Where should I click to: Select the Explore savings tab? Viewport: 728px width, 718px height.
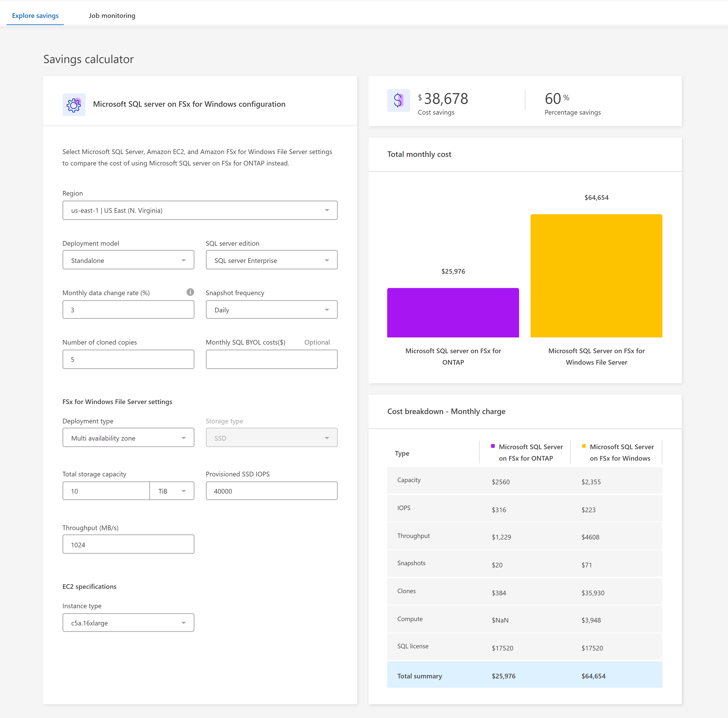tap(35, 15)
